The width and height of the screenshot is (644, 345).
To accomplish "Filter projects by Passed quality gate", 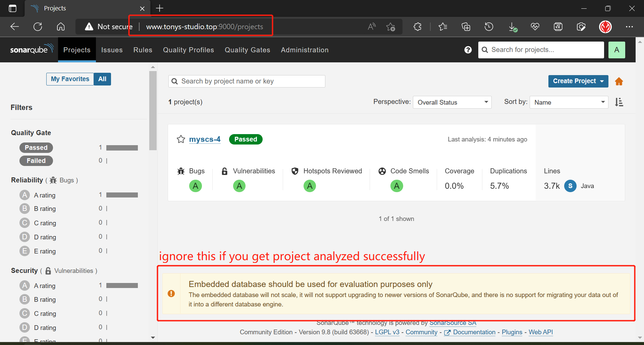I will tap(36, 148).
